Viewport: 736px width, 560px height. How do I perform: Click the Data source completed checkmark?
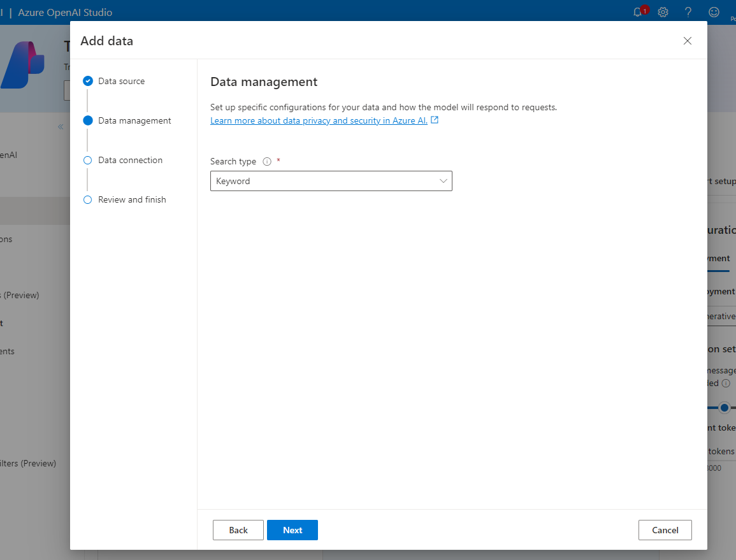pyautogui.click(x=87, y=81)
